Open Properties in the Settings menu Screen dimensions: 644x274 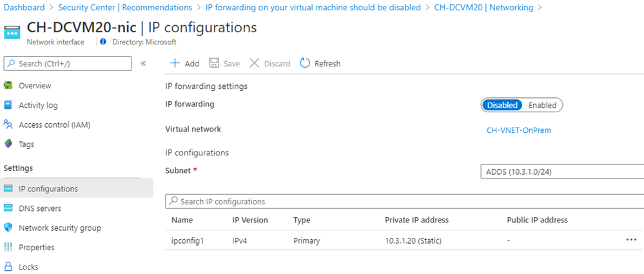tap(37, 247)
